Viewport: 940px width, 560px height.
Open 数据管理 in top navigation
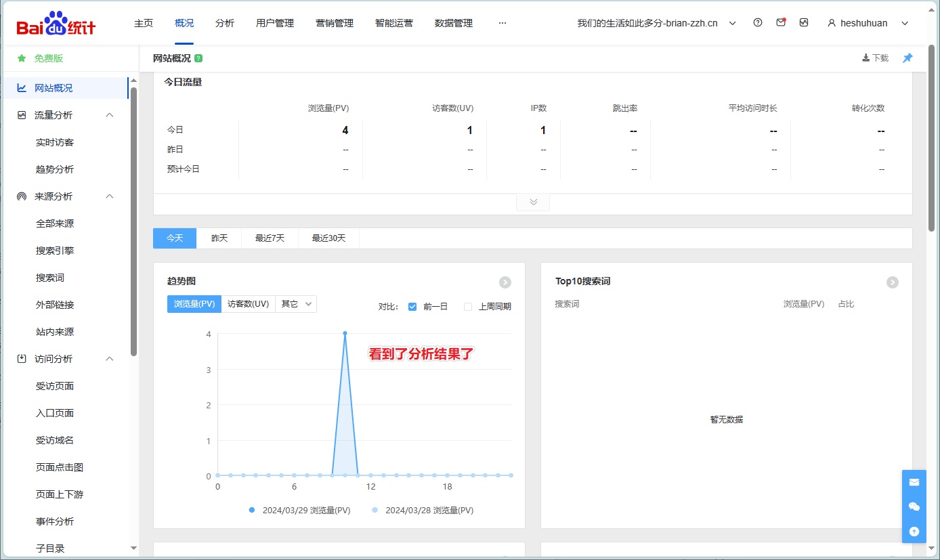pyautogui.click(x=454, y=23)
